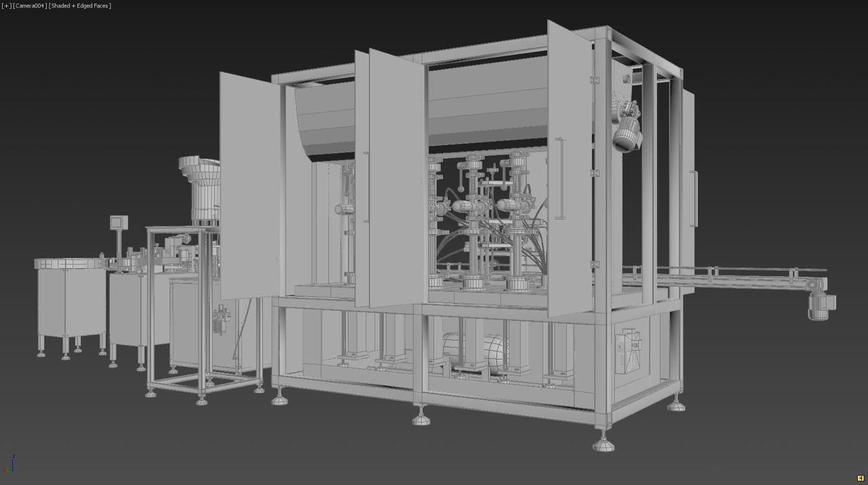Select the front-right leveling foot of the frame
The image size is (868, 485).
click(x=603, y=443)
